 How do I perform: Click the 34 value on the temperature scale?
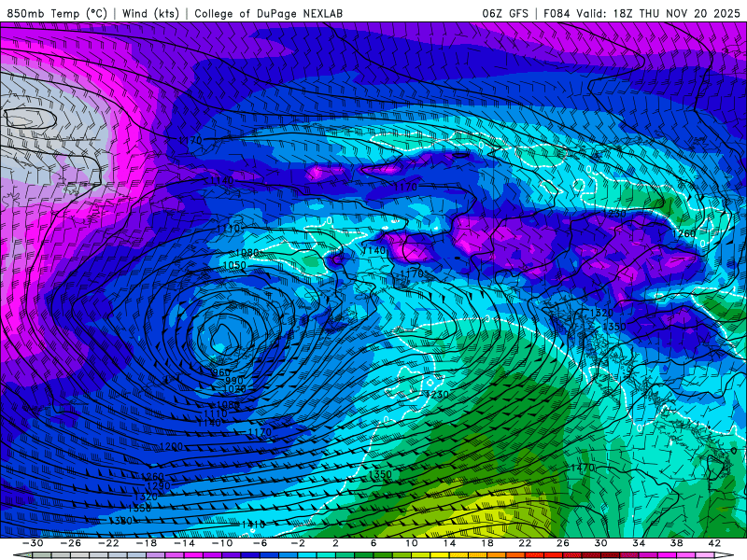[639, 543]
